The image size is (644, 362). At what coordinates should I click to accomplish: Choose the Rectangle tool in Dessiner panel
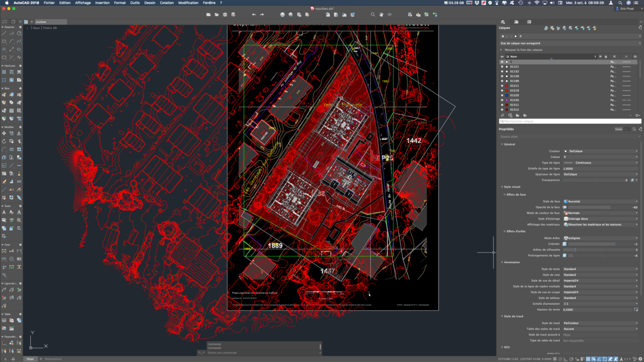coord(4,41)
